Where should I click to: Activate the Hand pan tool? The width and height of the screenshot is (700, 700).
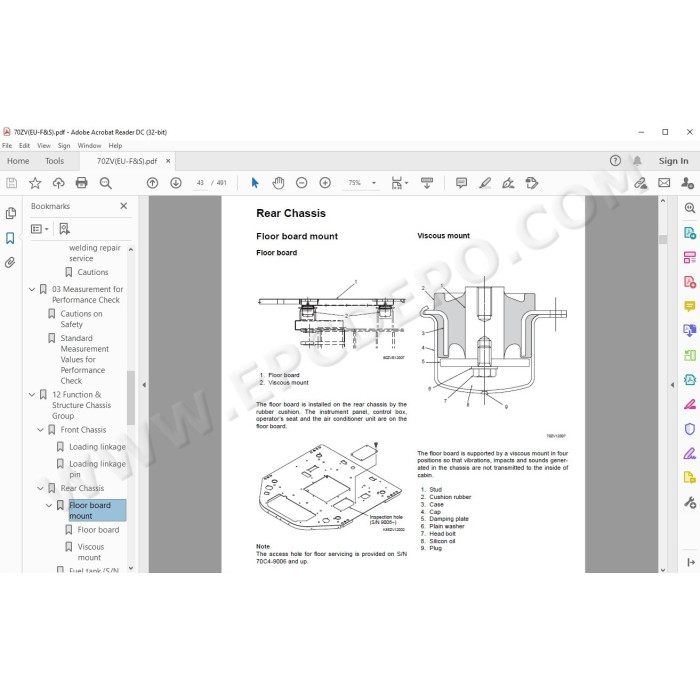[278, 183]
